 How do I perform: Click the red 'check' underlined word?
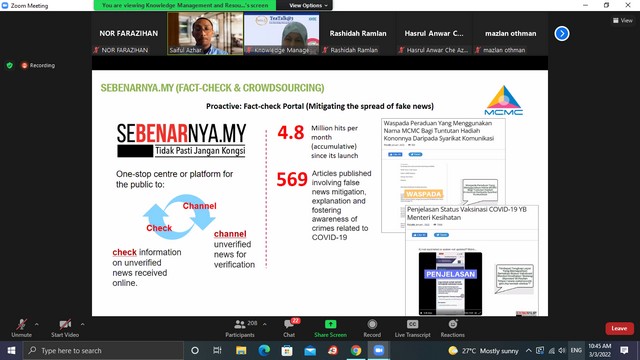click(x=124, y=252)
